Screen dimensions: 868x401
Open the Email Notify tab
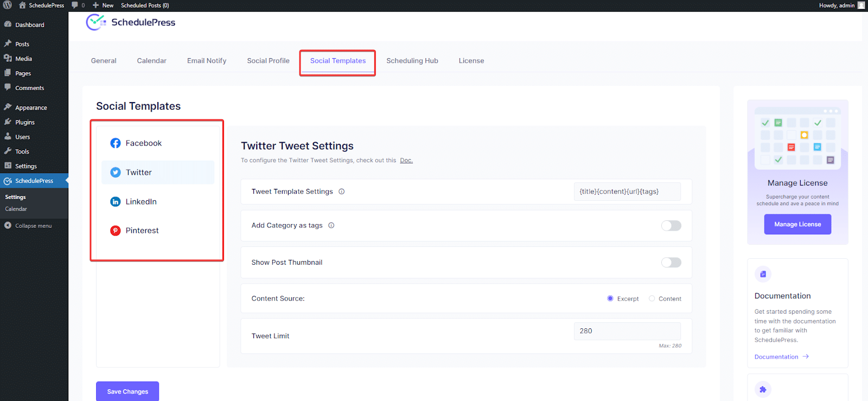click(207, 61)
